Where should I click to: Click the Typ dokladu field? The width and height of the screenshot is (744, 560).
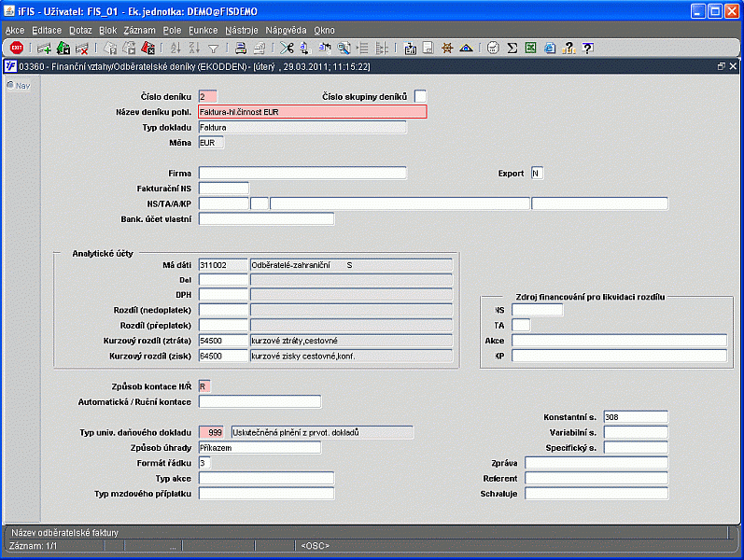pyautogui.click(x=302, y=127)
